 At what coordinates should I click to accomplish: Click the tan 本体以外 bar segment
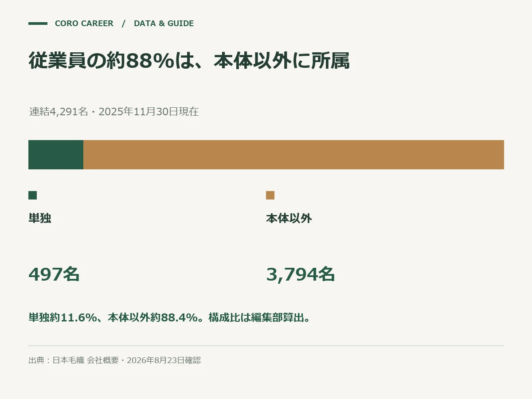coord(293,155)
